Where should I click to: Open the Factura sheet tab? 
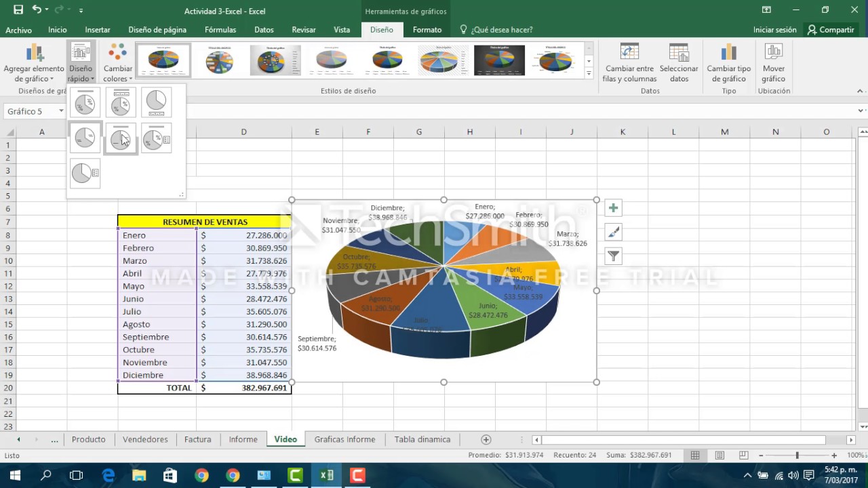198,439
